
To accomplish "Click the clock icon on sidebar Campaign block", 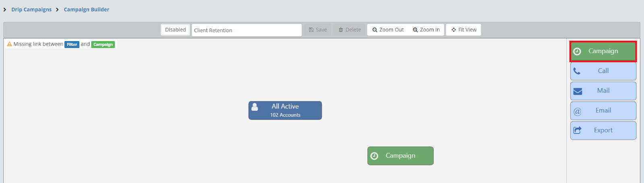I will (x=577, y=52).
